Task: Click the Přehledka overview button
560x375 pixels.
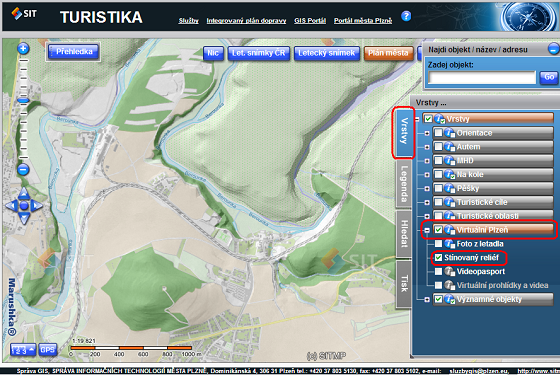Action: [73, 52]
